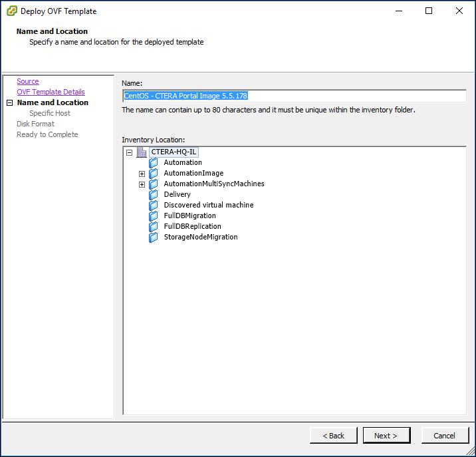
Task: Minimize the Deploy OVF Template window
Action: (x=399, y=11)
